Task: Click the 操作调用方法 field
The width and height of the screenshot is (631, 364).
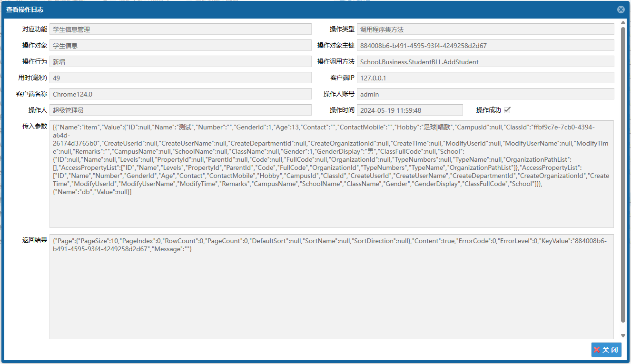Action: point(485,62)
